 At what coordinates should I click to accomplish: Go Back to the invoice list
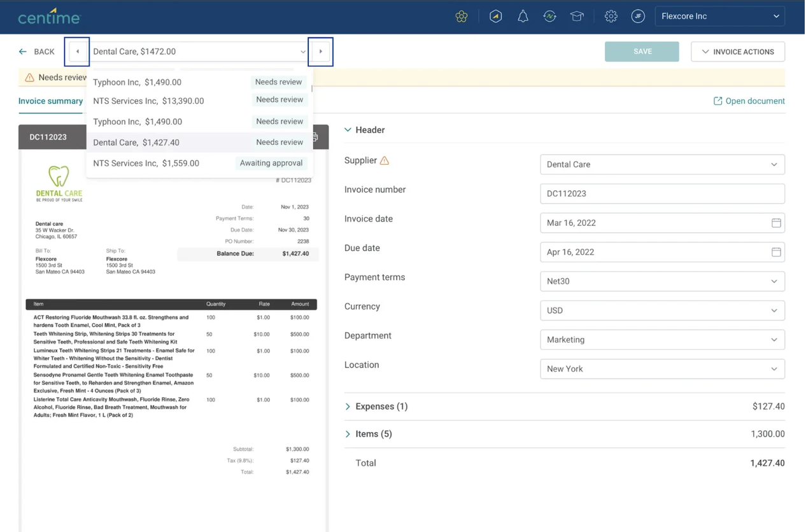(x=37, y=52)
